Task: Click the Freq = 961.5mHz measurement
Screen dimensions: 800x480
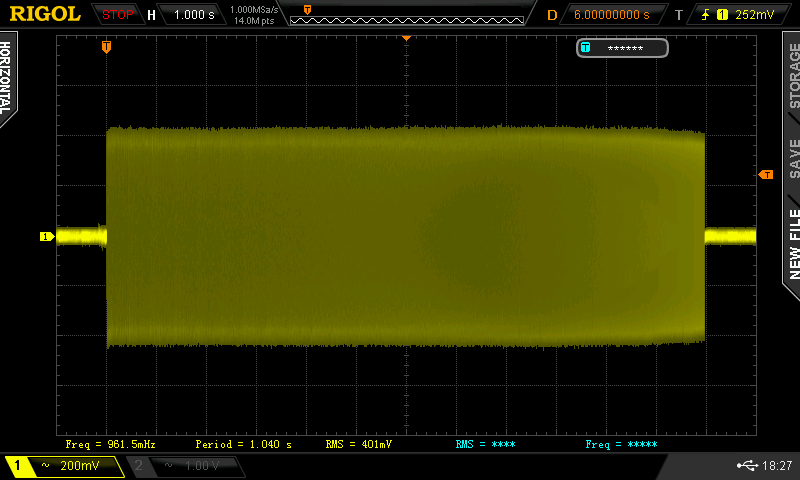Action: [110, 444]
